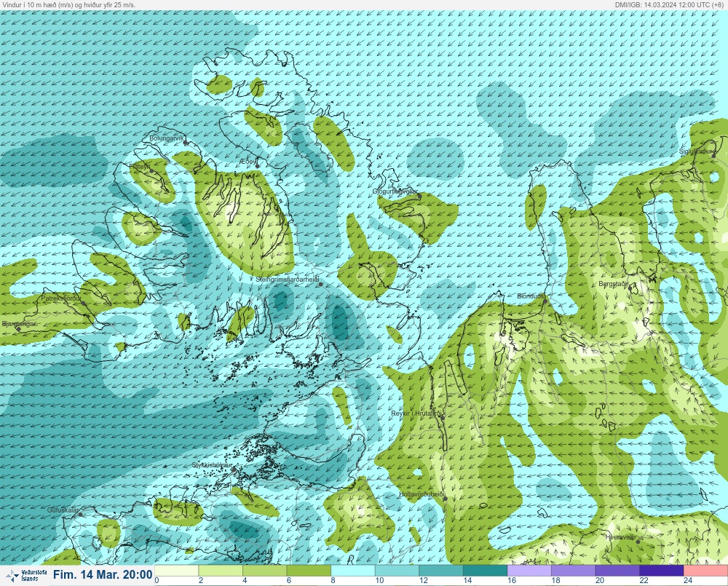Select the 10–12 m/s light teal legend swatch
The height and width of the screenshot is (586, 728).
[x=397, y=571]
